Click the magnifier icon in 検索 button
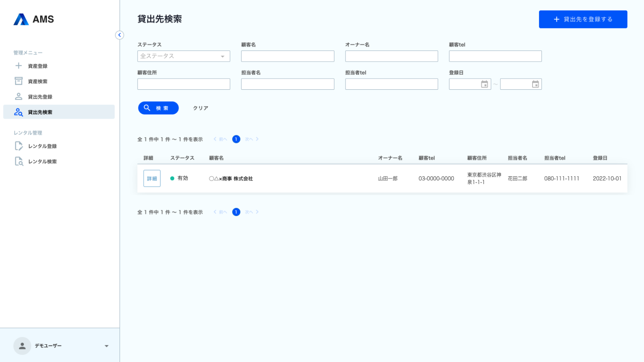The height and width of the screenshot is (362, 644). point(147,108)
